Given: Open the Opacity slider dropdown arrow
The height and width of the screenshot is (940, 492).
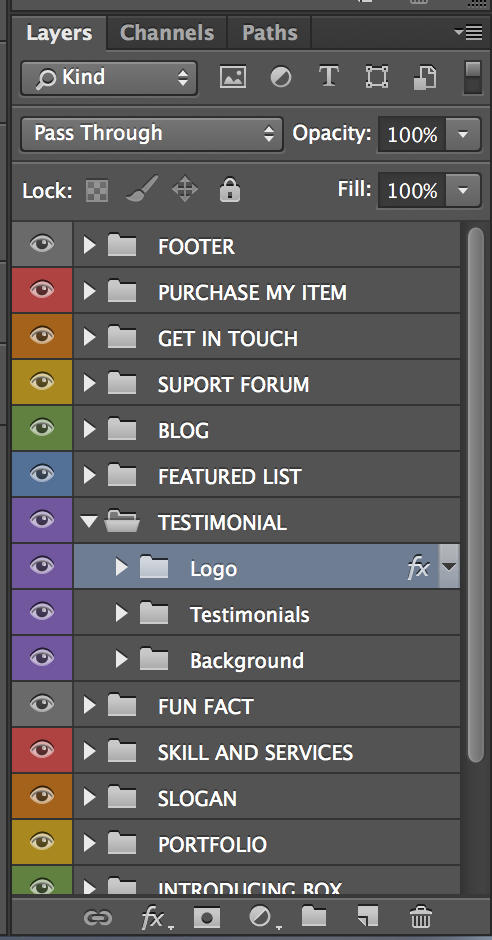Looking at the screenshot, I should click(x=463, y=134).
